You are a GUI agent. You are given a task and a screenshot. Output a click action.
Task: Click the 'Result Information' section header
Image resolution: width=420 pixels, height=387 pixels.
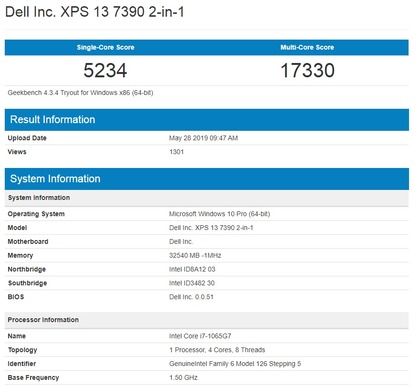point(207,119)
